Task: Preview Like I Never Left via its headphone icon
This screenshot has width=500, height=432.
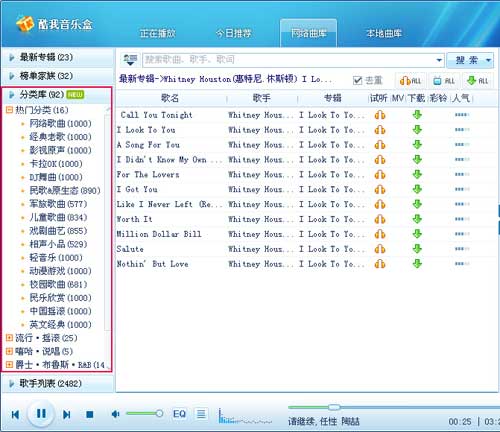Action: (x=380, y=204)
